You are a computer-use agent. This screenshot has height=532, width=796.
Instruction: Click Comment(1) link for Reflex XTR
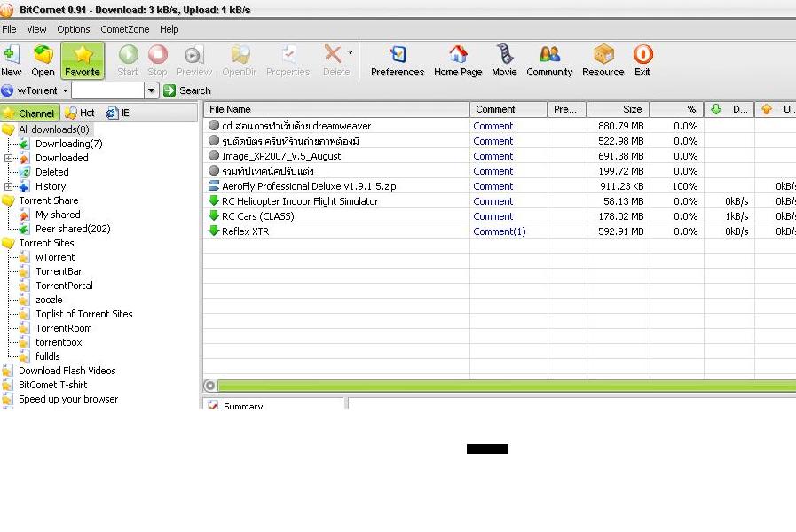[x=499, y=231]
